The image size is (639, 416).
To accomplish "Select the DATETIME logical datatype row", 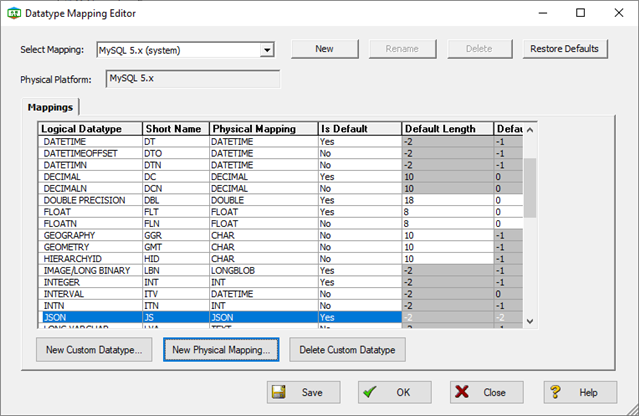I will 281,141.
